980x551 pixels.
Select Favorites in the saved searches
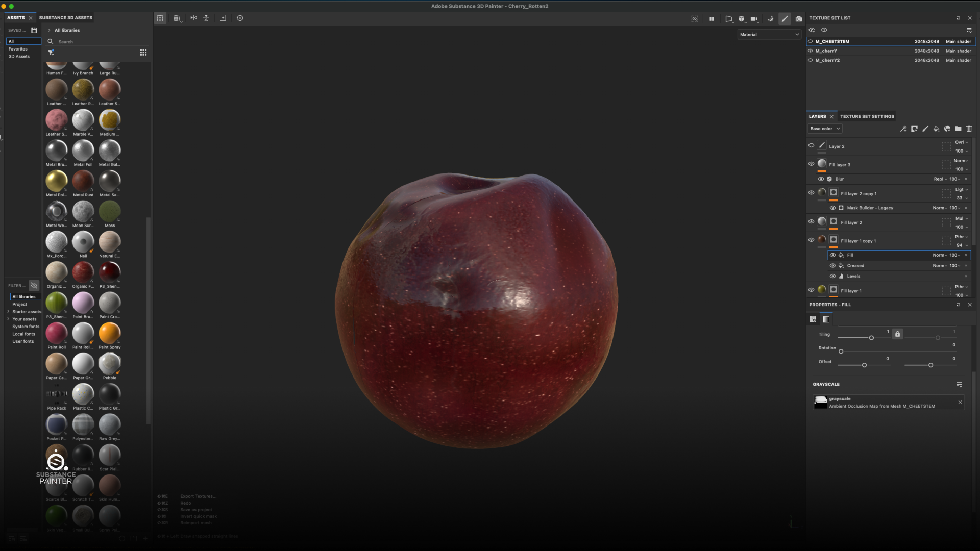(18, 49)
